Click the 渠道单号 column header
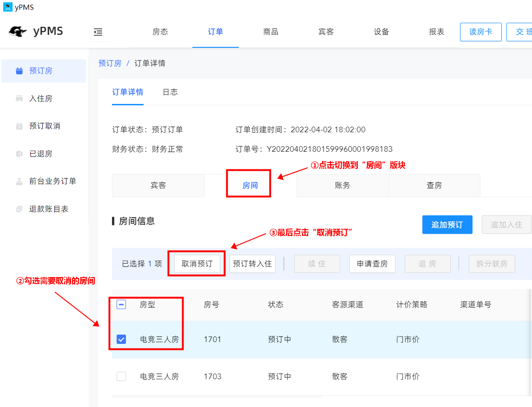Image resolution: width=532 pixels, height=407 pixels. coord(476,304)
